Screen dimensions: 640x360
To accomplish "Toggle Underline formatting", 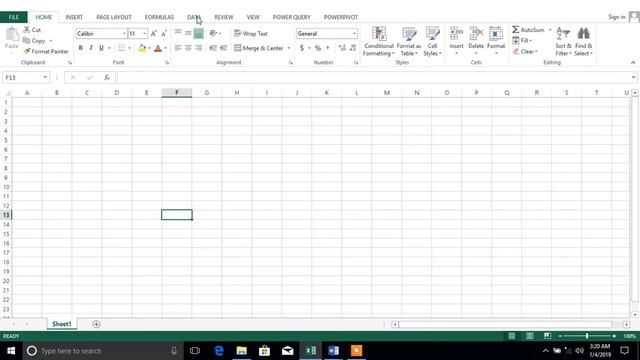I will pos(101,48).
